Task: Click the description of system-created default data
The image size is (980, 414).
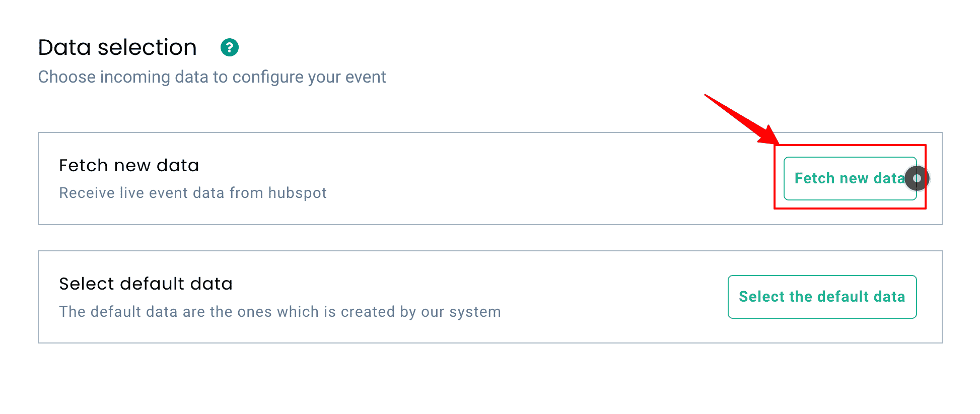Action: (280, 311)
